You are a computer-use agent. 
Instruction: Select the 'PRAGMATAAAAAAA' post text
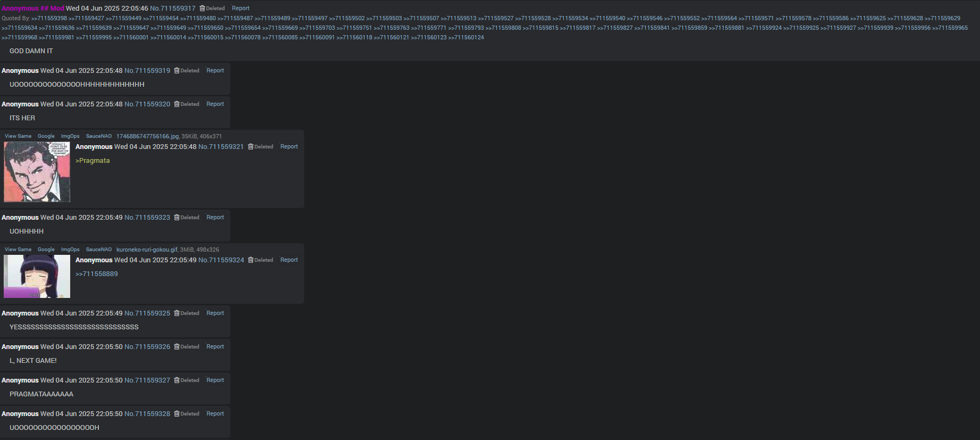pos(41,394)
